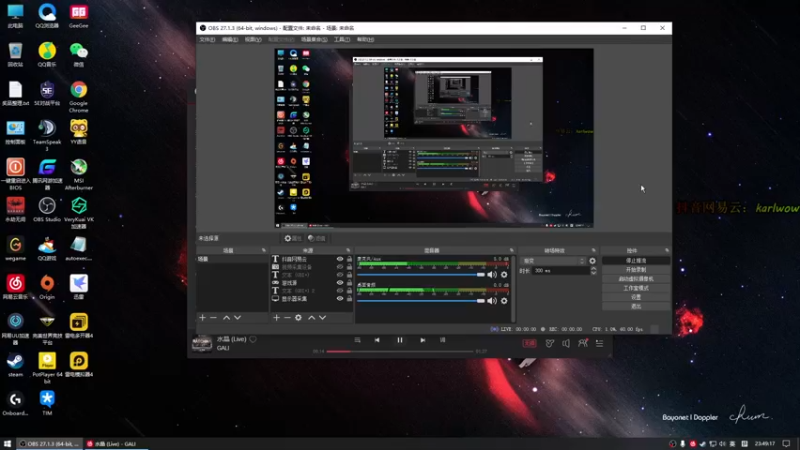
Task: Toggle lock on 游戏源 source
Action: tap(349, 283)
